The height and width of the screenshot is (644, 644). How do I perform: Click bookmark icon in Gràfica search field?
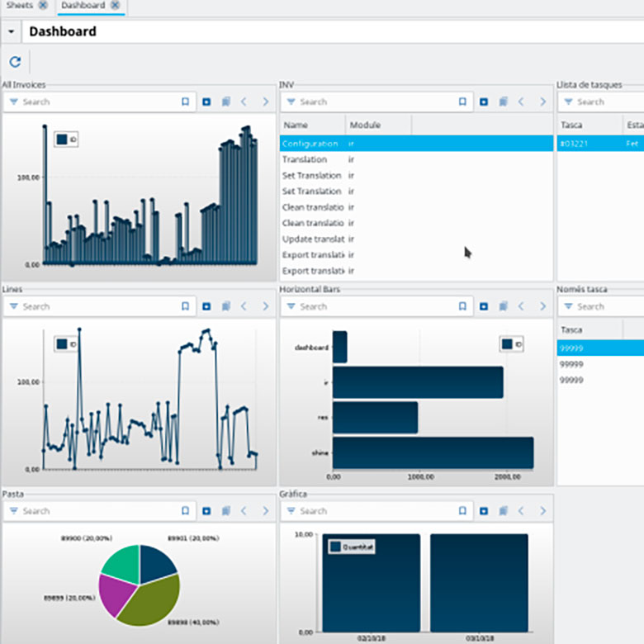[x=462, y=511]
